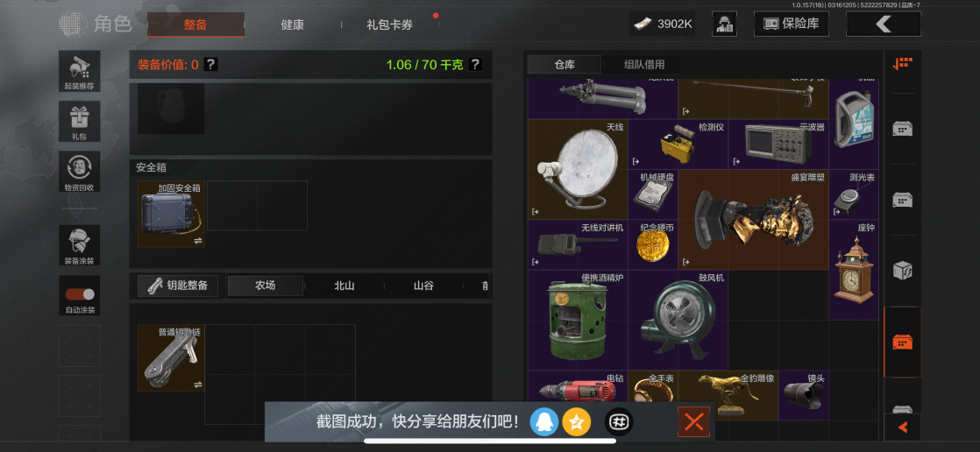Open 物资回收 item recycling
This screenshot has height=452, width=980.
click(x=80, y=172)
